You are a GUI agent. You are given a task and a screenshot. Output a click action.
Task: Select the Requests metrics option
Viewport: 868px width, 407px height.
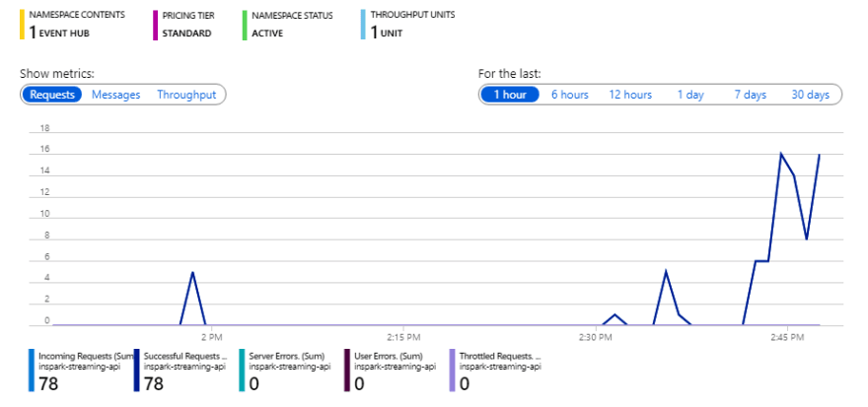[x=52, y=95]
